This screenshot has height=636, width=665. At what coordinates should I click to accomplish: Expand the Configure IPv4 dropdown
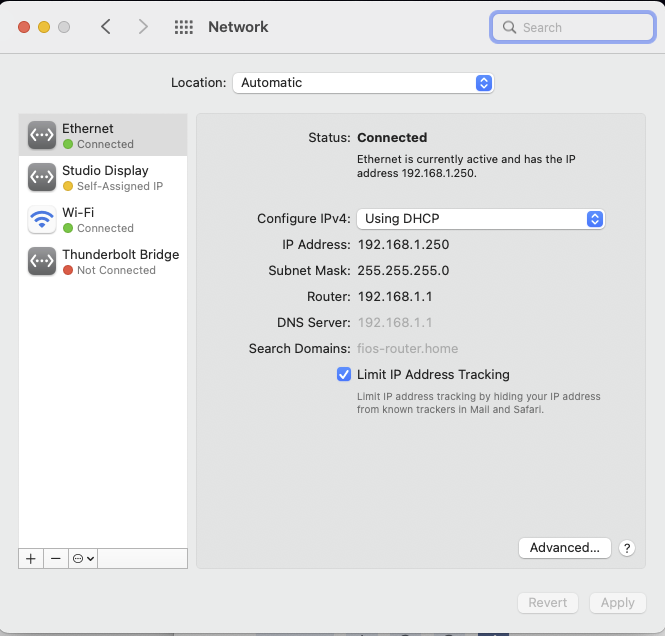481,219
